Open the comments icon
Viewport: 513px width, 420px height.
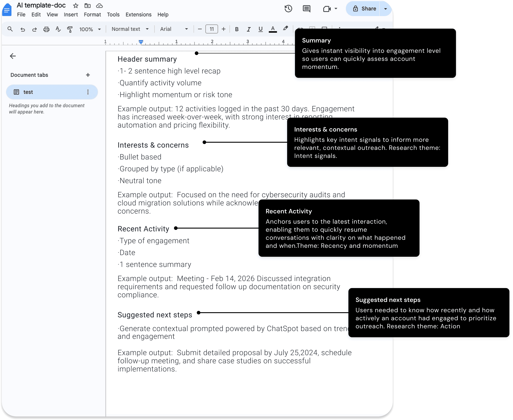coord(306,9)
